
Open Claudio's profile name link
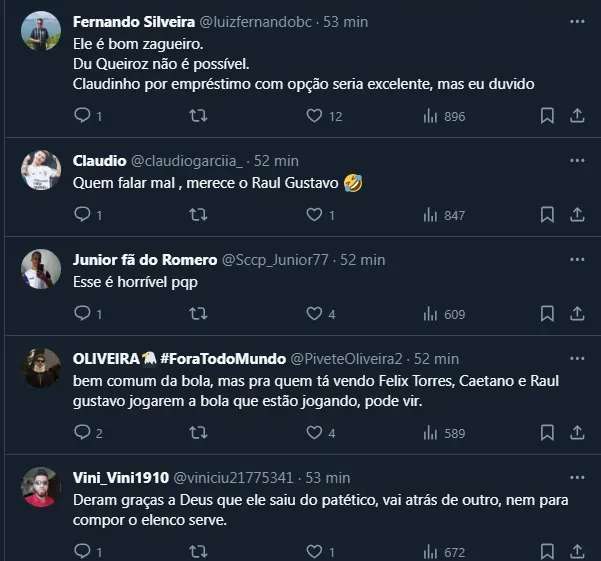(99, 160)
